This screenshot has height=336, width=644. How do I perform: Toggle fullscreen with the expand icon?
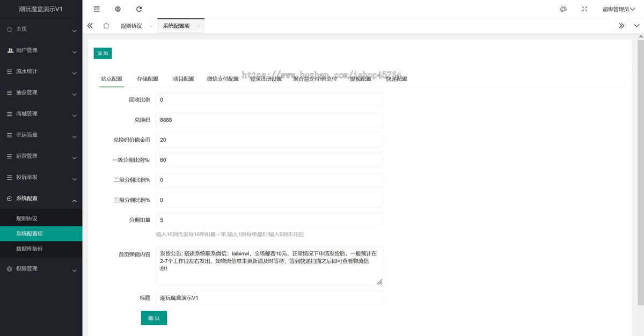[x=584, y=9]
